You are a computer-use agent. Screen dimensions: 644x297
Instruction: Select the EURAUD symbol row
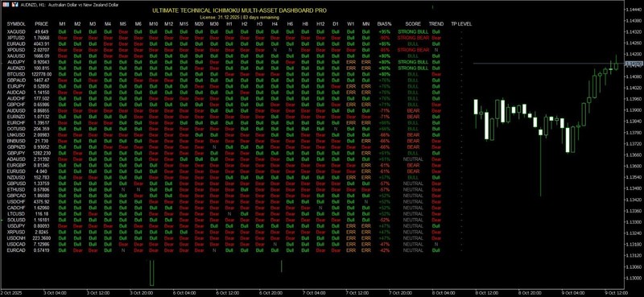pyautogui.click(x=16, y=44)
